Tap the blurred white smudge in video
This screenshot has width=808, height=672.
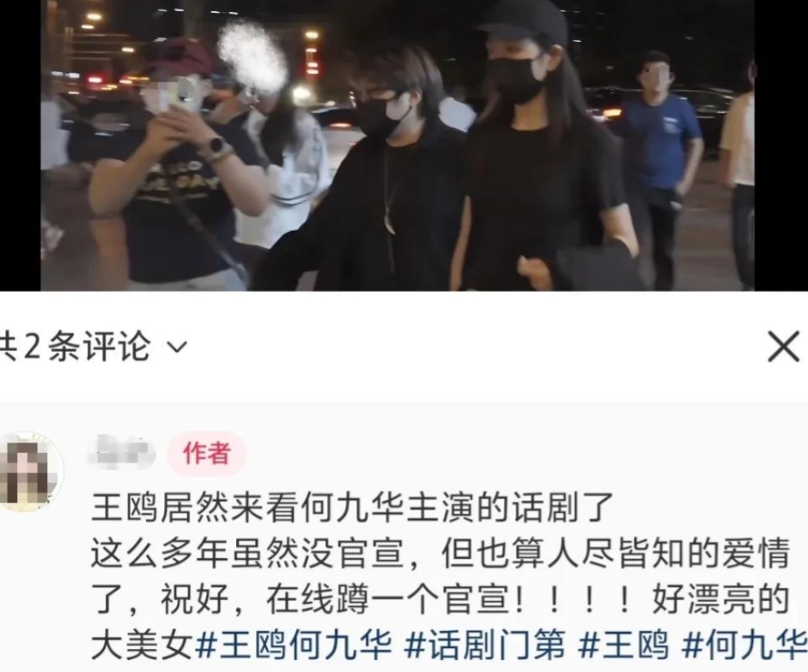(252, 58)
